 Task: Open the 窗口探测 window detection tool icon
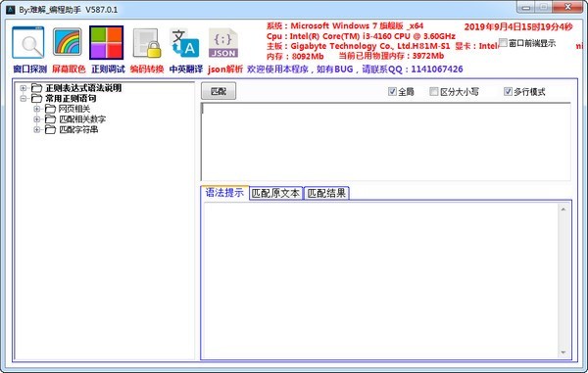(x=28, y=42)
